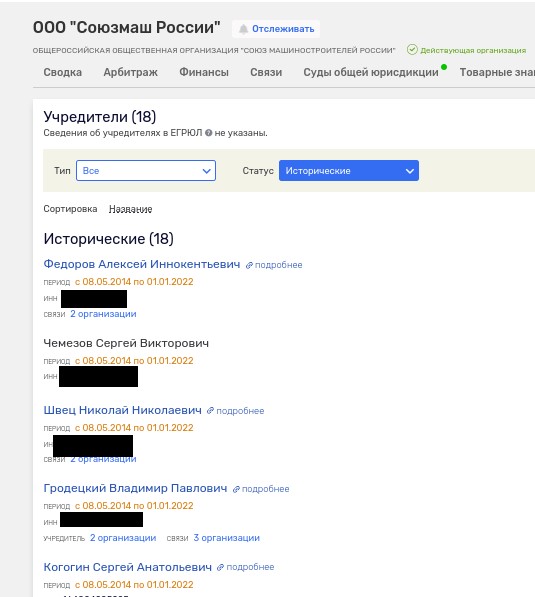Open Гродецкий's связи 3 организации link
Viewport: 535px width, 597px height.
pos(227,538)
